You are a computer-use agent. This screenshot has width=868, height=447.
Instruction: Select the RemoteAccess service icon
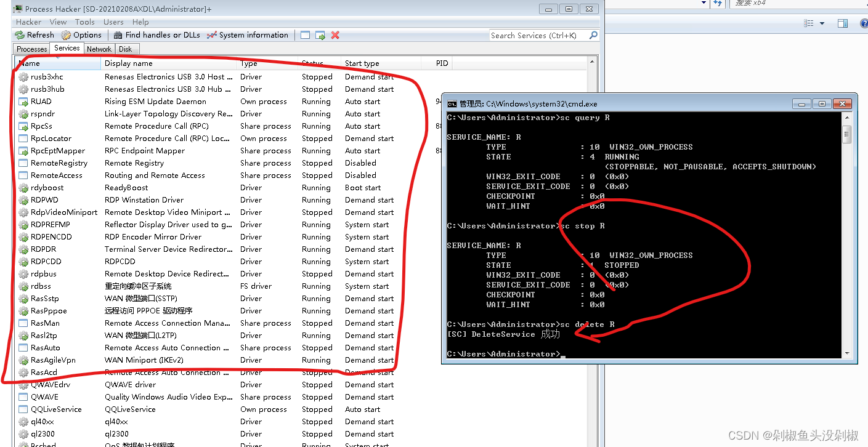[23, 175]
